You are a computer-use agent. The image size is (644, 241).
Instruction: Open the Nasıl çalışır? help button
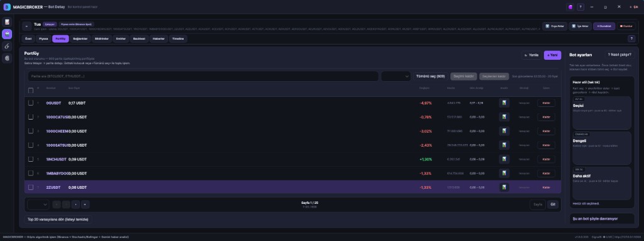pos(619,54)
